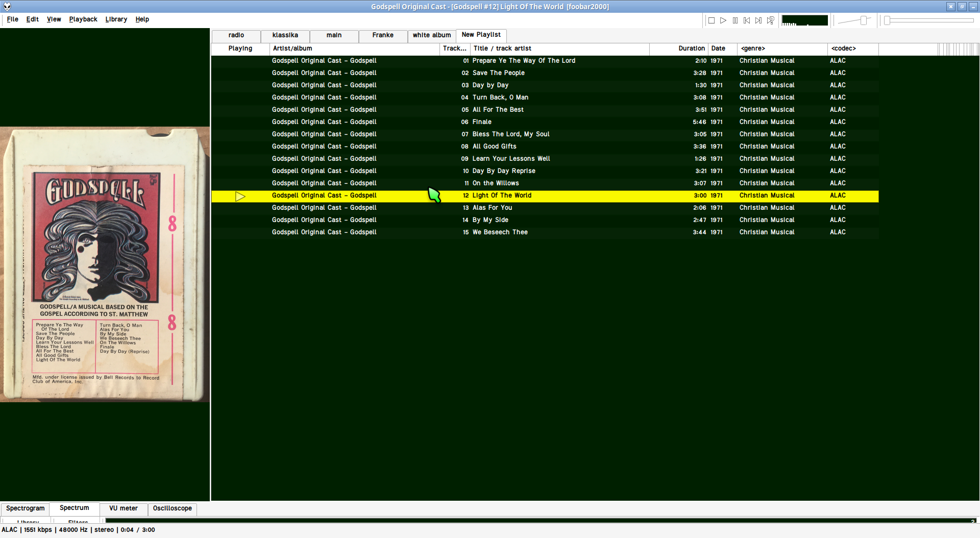Switch to the Franke playlist tab
The width and height of the screenshot is (980, 538).
(383, 36)
